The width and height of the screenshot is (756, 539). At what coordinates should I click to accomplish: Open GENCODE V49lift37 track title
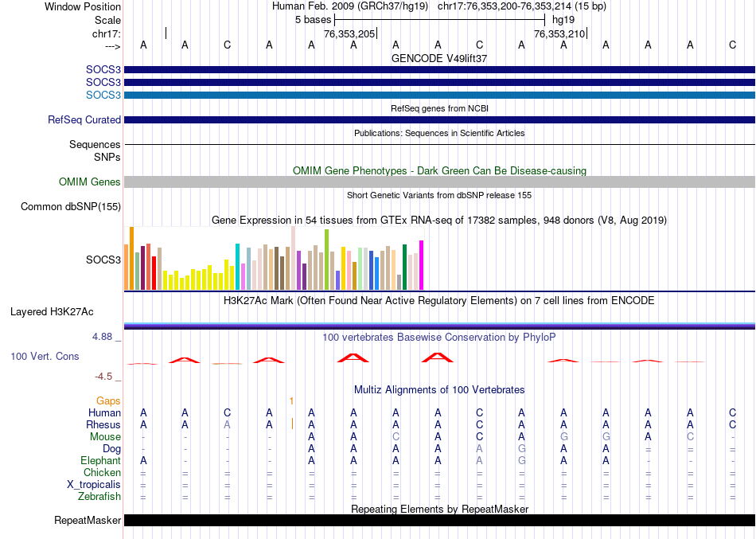[x=439, y=58]
